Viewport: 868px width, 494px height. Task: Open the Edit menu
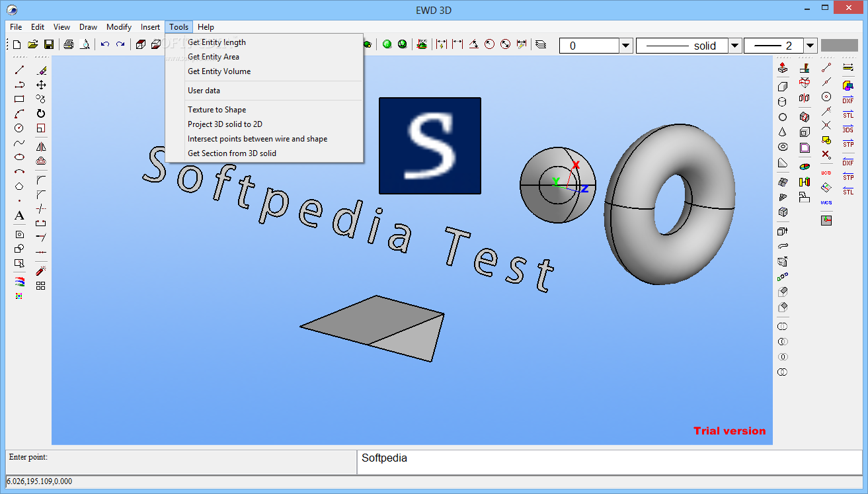coord(38,27)
